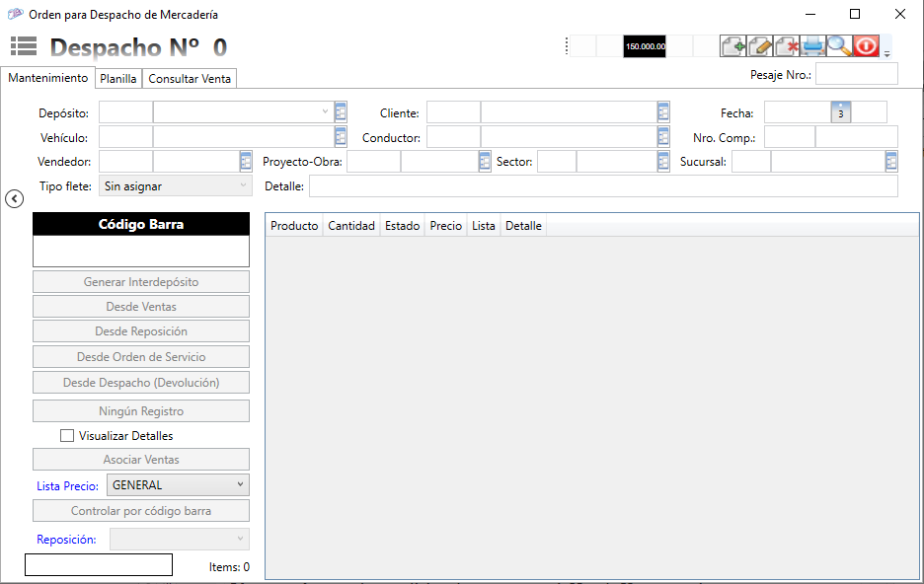
Task: Toggle the Visualizar Detalles checkbox
Action: (x=67, y=436)
